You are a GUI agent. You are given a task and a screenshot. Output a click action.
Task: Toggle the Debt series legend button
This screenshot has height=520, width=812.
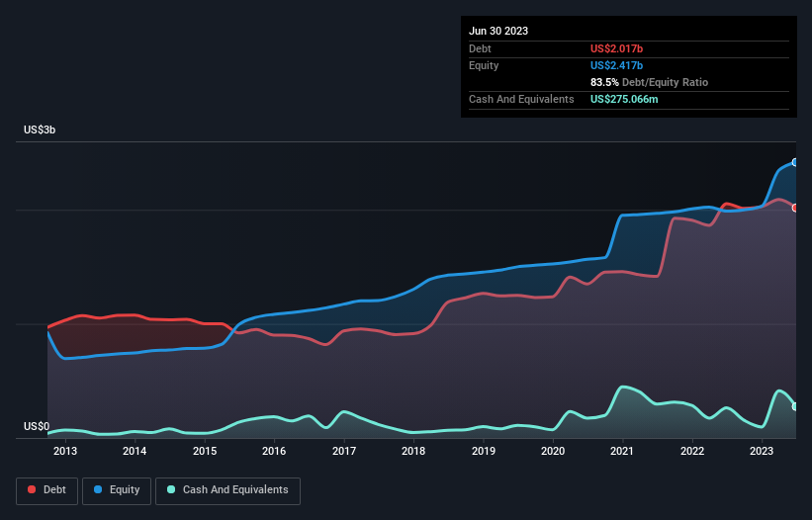[x=46, y=490]
